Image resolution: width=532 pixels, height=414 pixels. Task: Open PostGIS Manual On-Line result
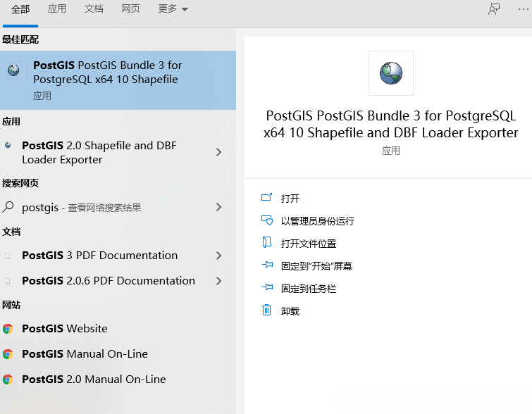[x=85, y=354]
